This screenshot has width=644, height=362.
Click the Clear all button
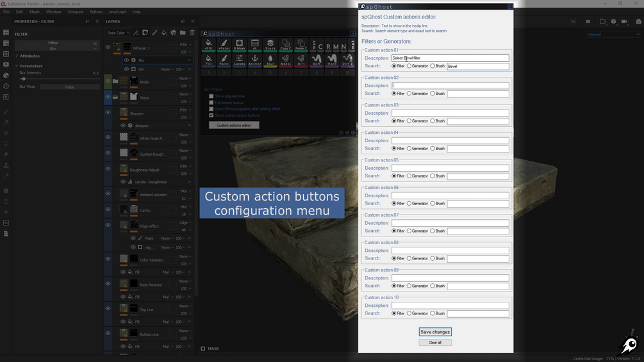click(x=435, y=342)
